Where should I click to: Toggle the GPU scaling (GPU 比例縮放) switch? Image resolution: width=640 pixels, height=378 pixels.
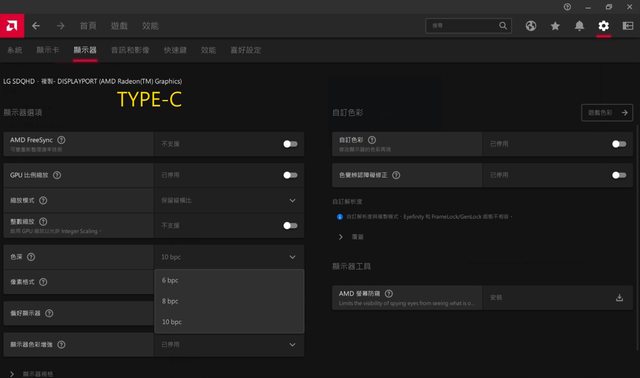coord(290,175)
